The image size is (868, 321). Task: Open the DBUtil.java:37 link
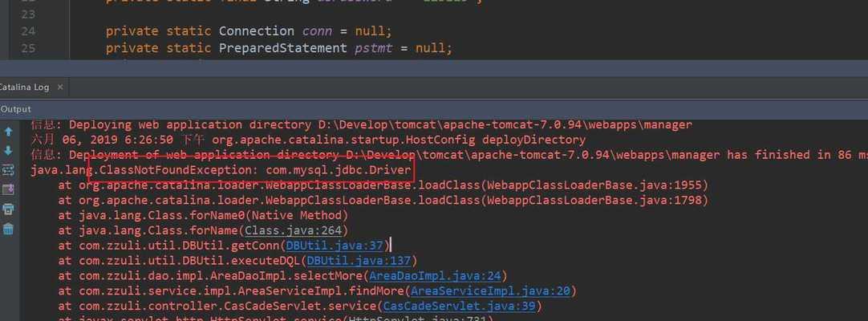[335, 246]
